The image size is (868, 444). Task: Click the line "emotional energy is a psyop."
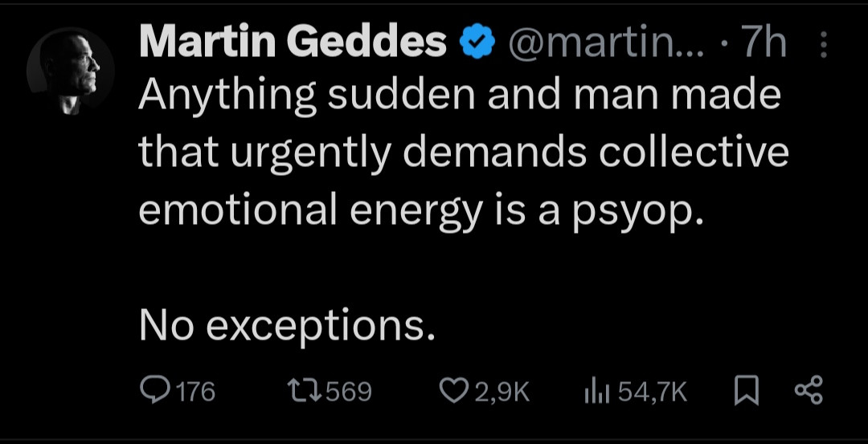pos(420,210)
